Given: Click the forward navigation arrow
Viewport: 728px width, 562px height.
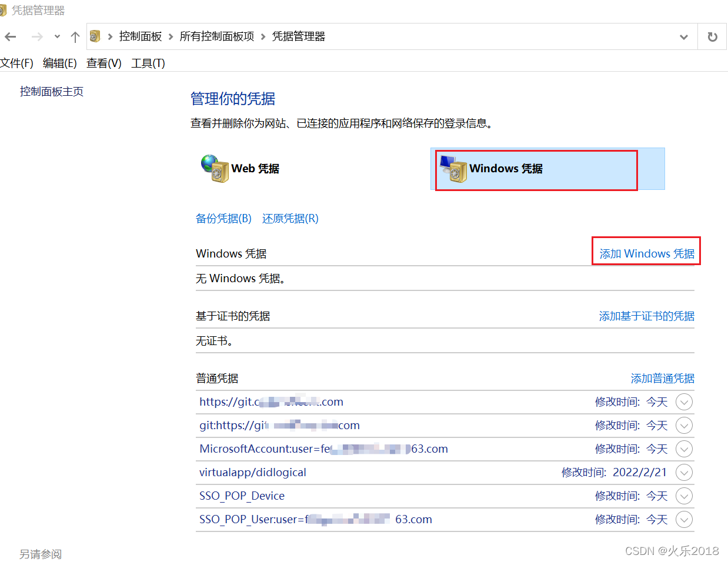Looking at the screenshot, I should click(x=37, y=37).
